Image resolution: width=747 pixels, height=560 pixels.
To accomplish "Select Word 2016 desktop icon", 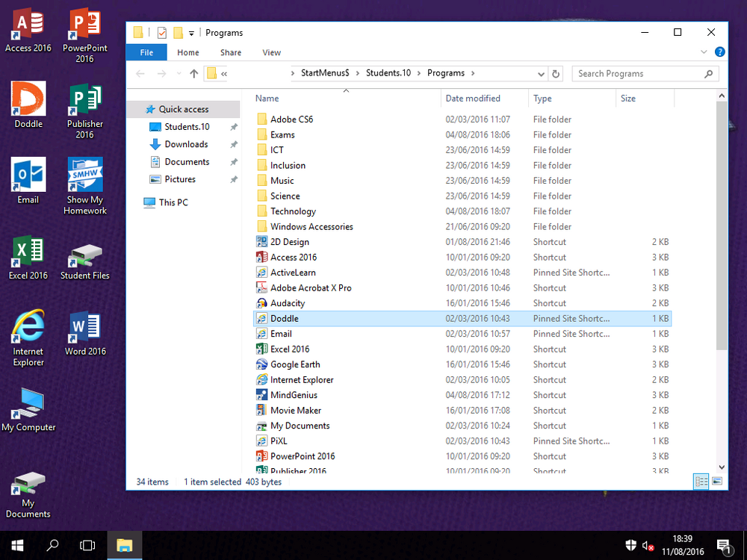I will click(85, 333).
